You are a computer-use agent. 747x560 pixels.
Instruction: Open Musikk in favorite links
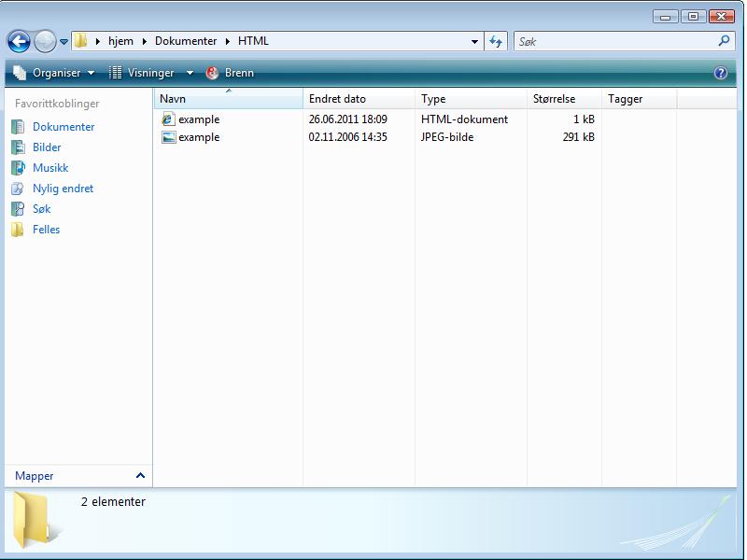coord(50,168)
